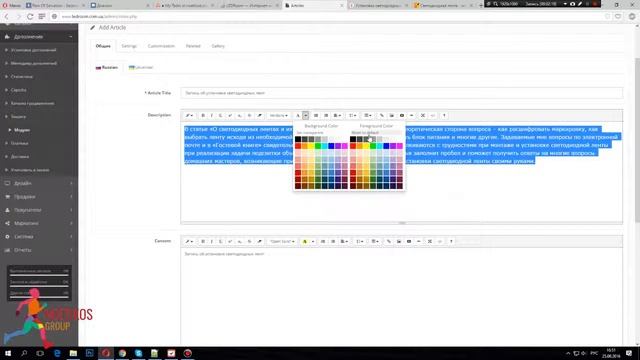Open table insert dropdown in Description toolbar
Screen dimensions: 640x360
tap(368, 116)
